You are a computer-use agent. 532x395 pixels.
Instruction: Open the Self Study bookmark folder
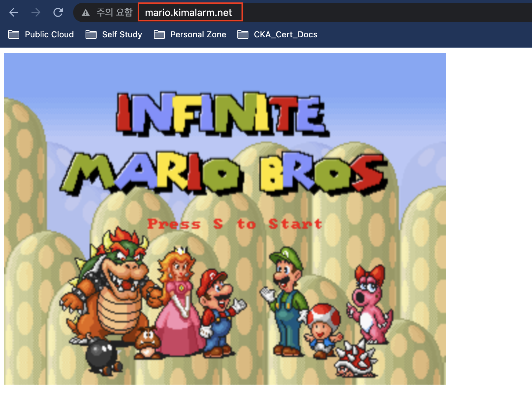(114, 34)
